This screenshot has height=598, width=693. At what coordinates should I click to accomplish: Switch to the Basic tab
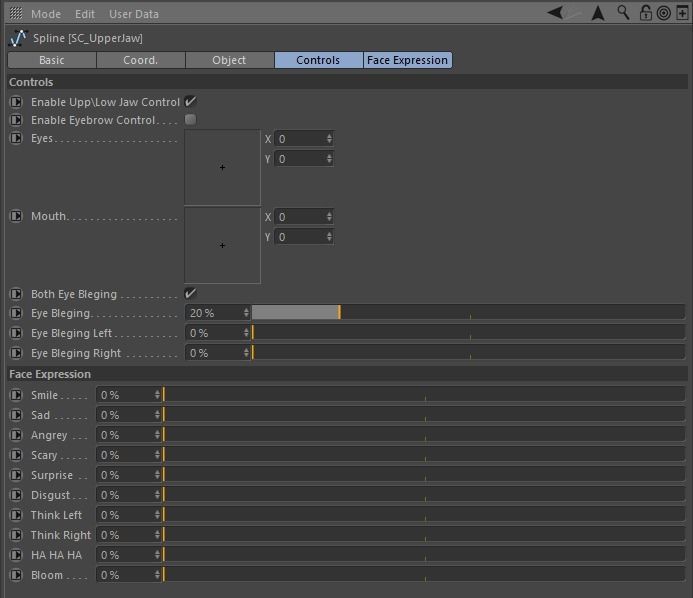click(x=52, y=60)
